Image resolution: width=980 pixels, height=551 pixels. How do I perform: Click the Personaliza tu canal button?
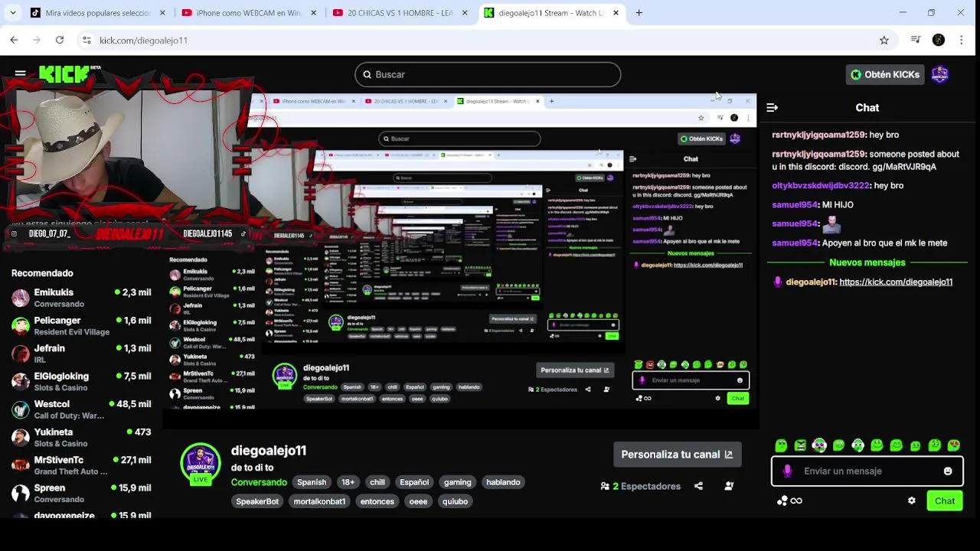(x=677, y=455)
